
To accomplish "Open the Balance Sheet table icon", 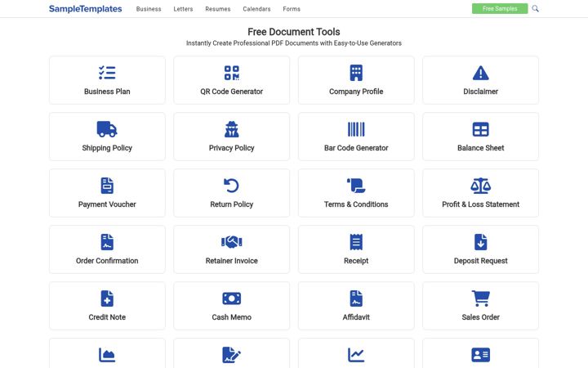I will pos(480,129).
